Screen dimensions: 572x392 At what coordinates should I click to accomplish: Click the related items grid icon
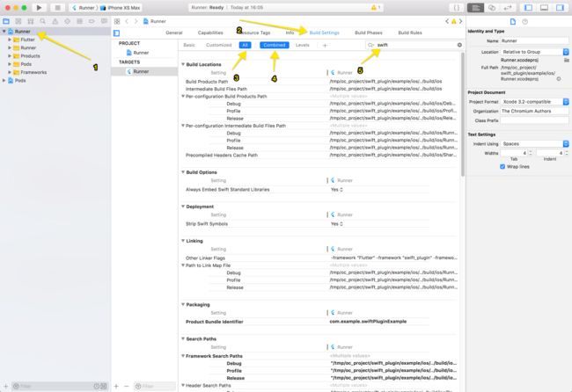[x=117, y=21]
